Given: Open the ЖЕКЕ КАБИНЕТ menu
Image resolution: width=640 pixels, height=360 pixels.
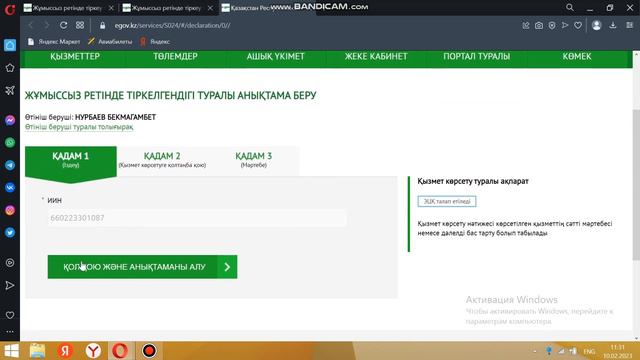Looking at the screenshot, I should tap(376, 57).
